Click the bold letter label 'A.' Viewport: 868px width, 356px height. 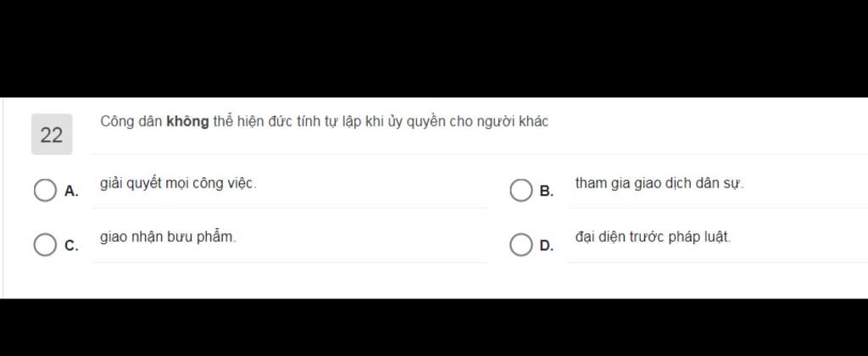click(71, 192)
